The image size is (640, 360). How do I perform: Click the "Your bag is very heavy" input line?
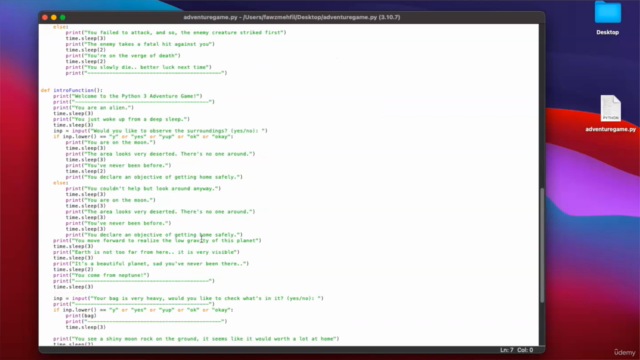coord(189,298)
